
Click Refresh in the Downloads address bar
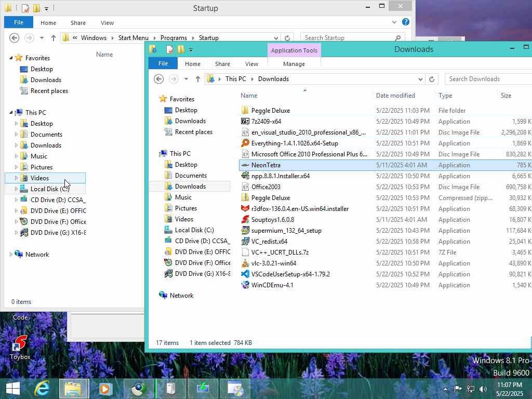pos(432,79)
